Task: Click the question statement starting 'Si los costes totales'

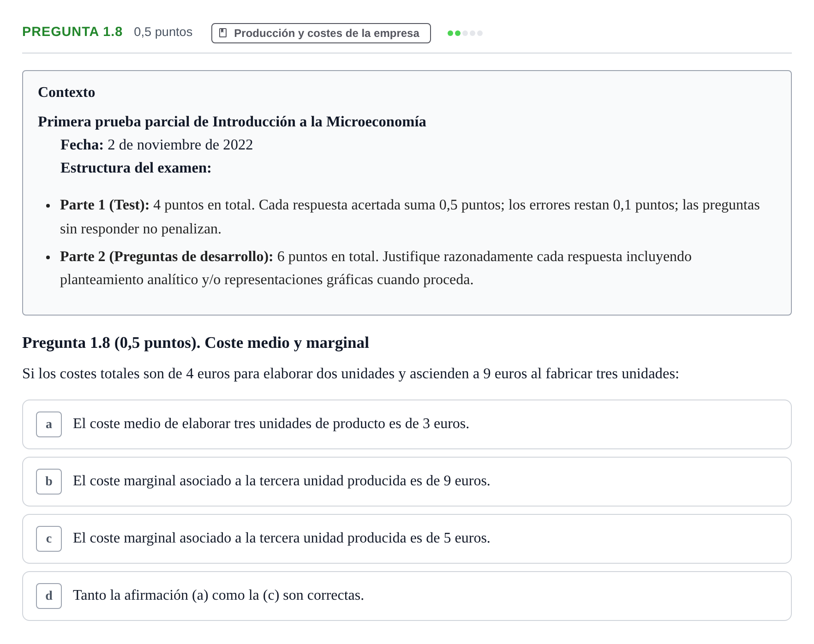Action: point(351,374)
